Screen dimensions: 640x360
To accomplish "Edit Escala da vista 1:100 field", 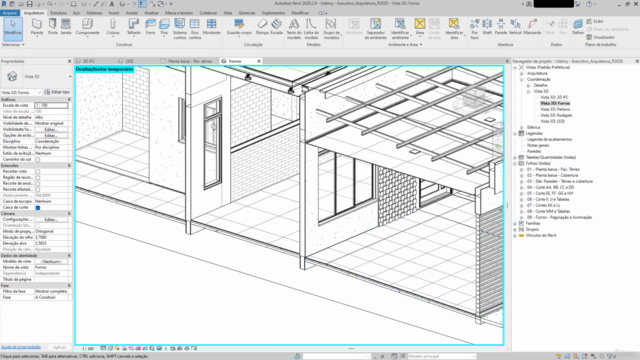I will tap(51, 105).
